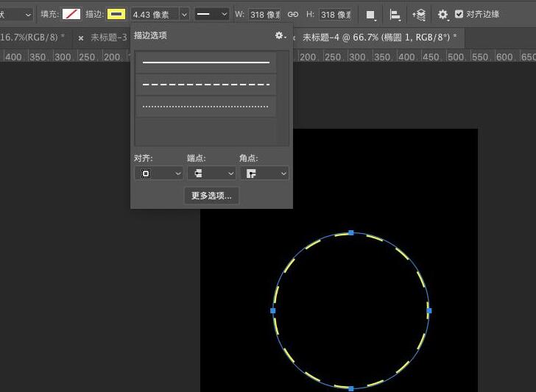Open the 角点 corners dropdown

coord(264,174)
